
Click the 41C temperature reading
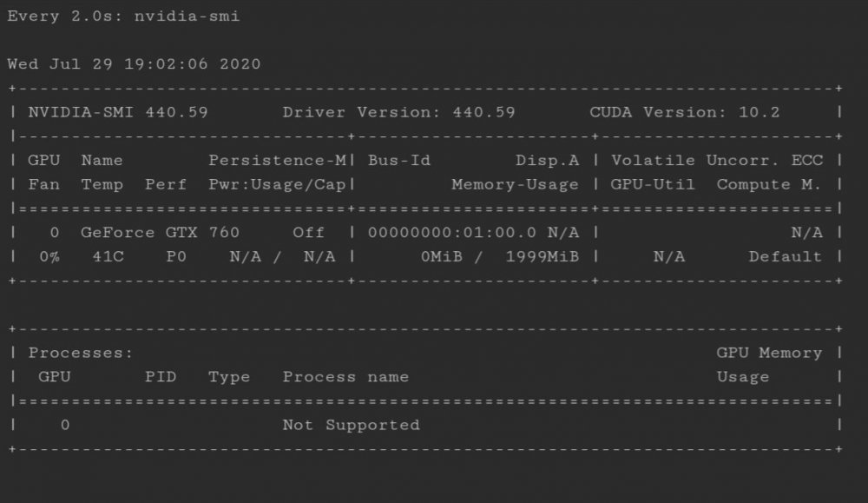pos(108,257)
